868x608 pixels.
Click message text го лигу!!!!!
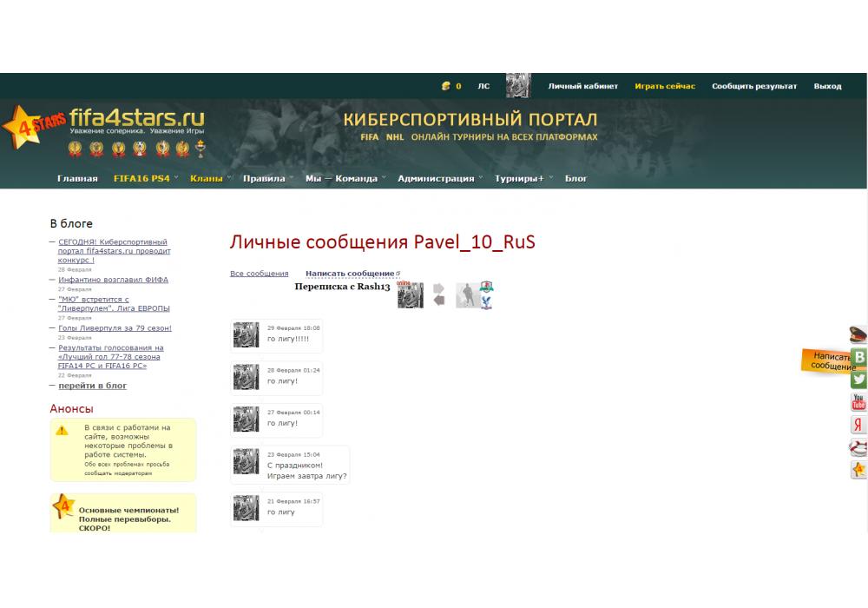tap(288, 339)
